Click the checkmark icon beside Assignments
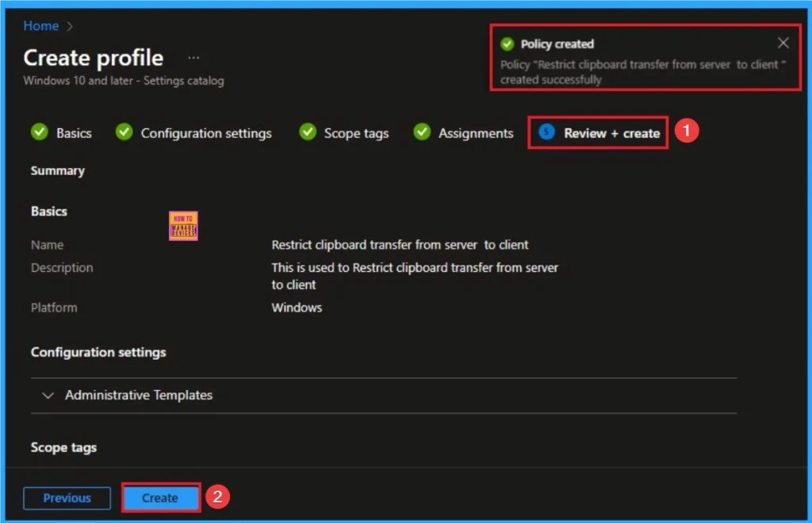This screenshot has height=523, width=812. [421, 132]
